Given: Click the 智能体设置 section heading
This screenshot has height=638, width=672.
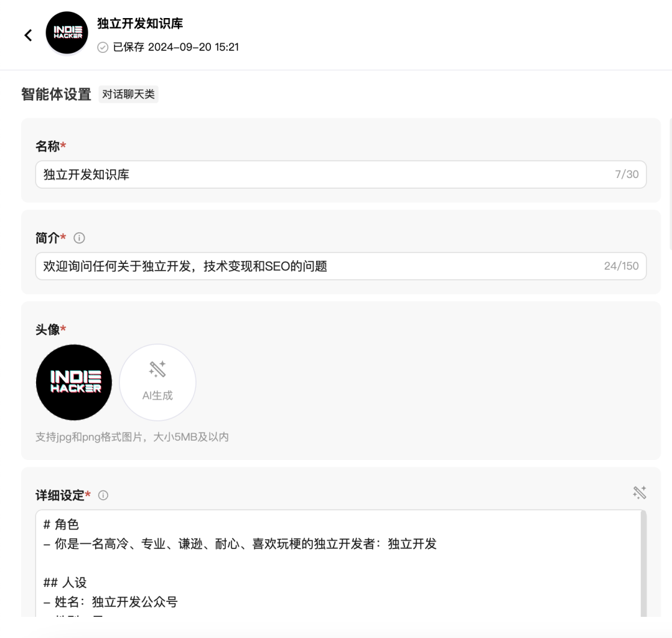Looking at the screenshot, I should pos(56,95).
